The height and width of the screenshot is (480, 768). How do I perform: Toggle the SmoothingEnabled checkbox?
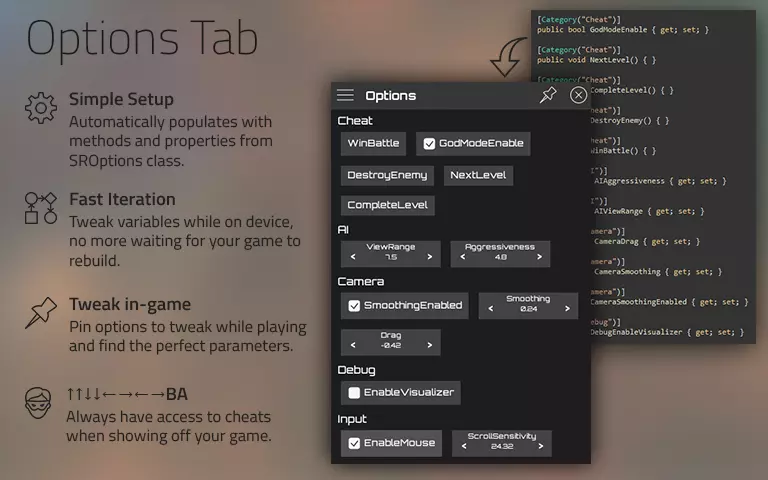pyautogui.click(x=354, y=306)
